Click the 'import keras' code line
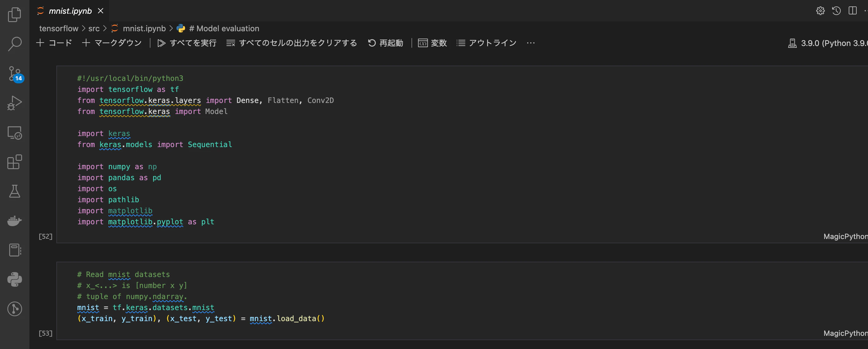 (x=104, y=133)
